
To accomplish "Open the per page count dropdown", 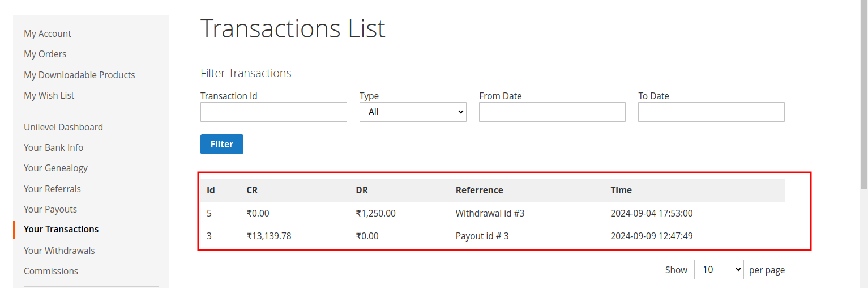I will click(x=719, y=270).
